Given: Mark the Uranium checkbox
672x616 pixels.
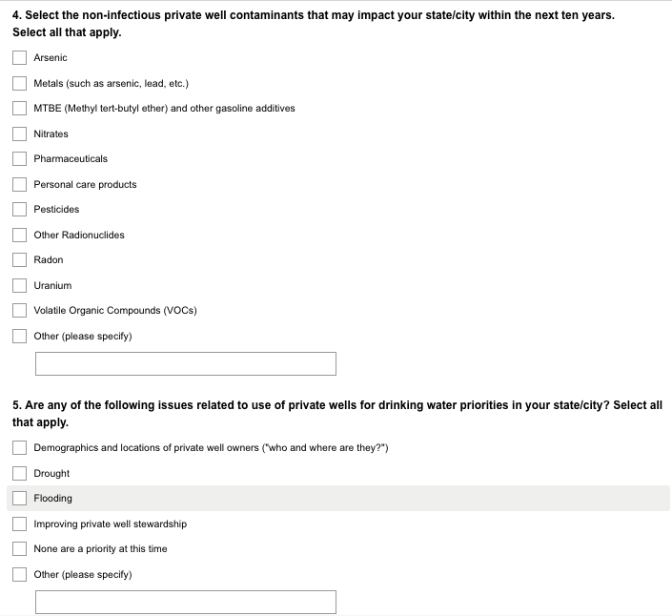Looking at the screenshot, I should pos(19,285).
